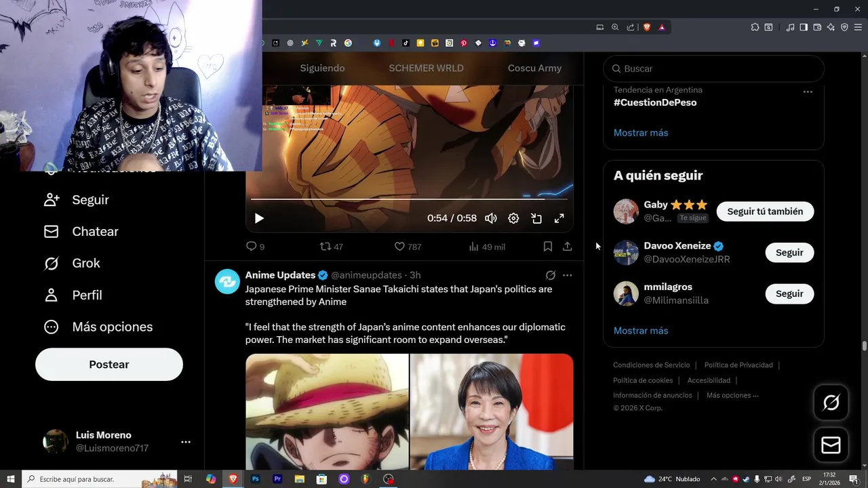The image size is (868, 488).
Task: Open the Accesibilidad footer link
Action: tap(709, 380)
